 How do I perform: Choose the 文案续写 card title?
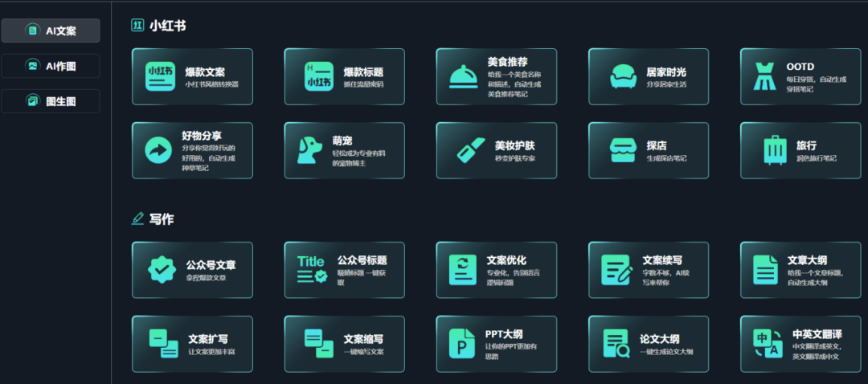pos(662,260)
